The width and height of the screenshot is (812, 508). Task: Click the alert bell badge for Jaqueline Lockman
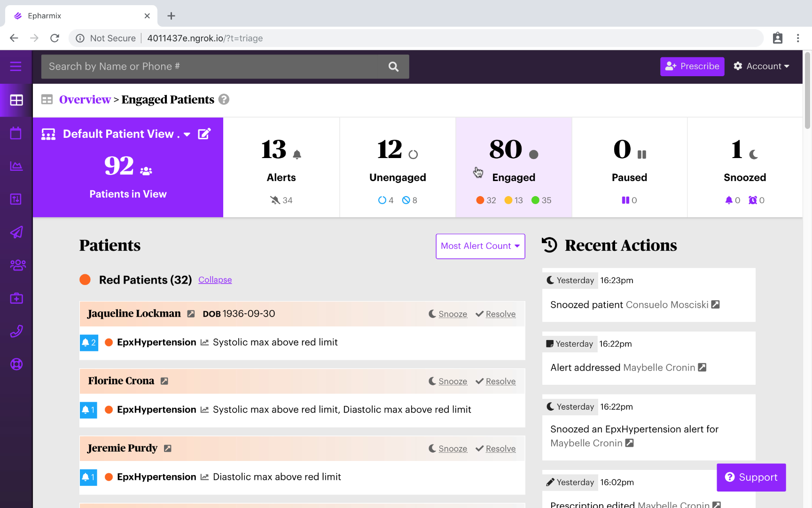89,342
